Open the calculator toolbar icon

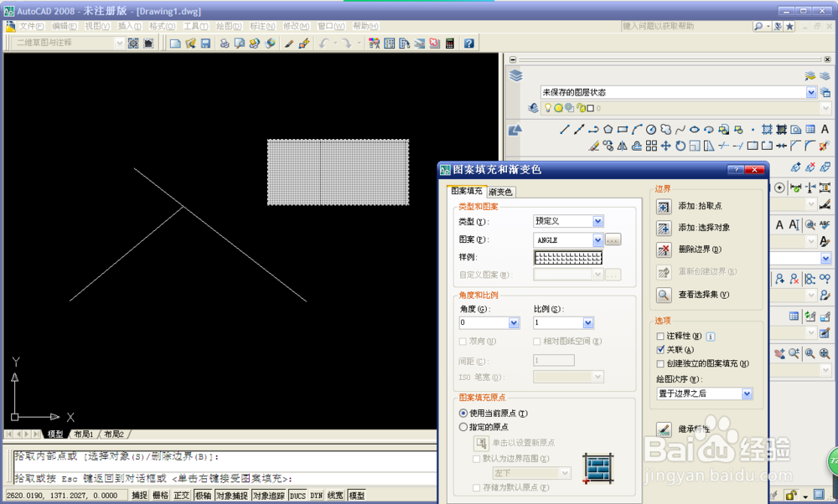(x=449, y=44)
